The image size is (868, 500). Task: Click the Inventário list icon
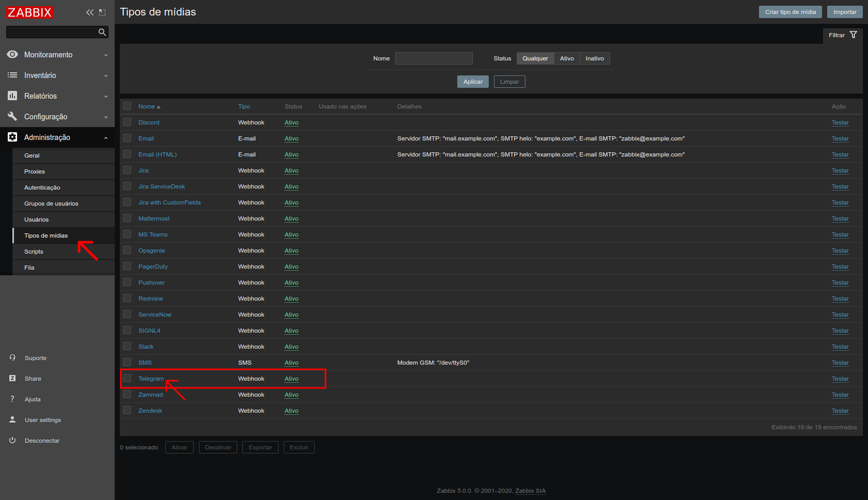tap(12, 75)
